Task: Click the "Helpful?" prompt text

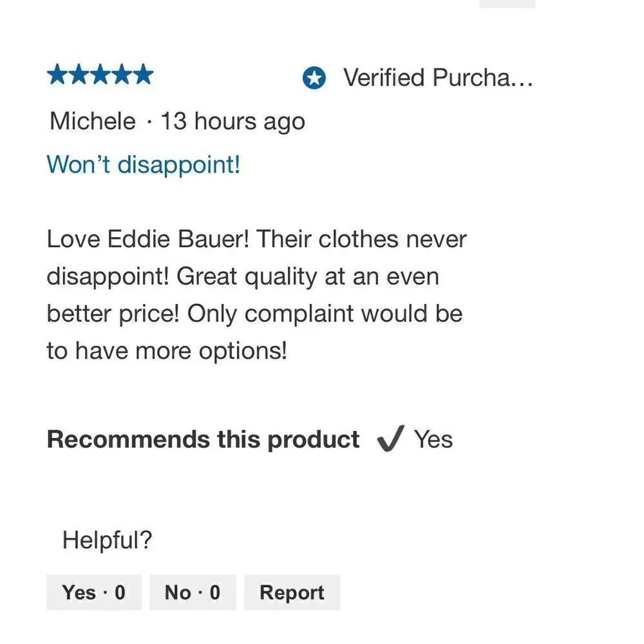Action: [107, 540]
